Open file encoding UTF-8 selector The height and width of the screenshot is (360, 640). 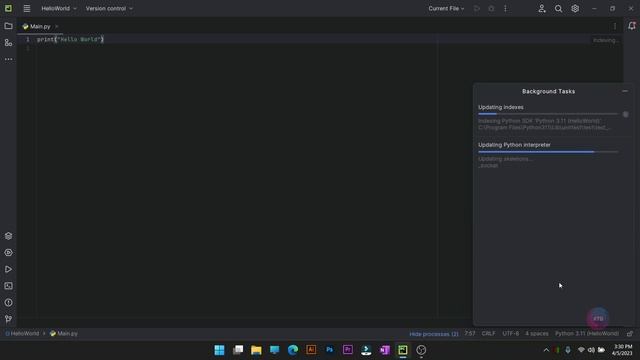pyautogui.click(x=511, y=334)
